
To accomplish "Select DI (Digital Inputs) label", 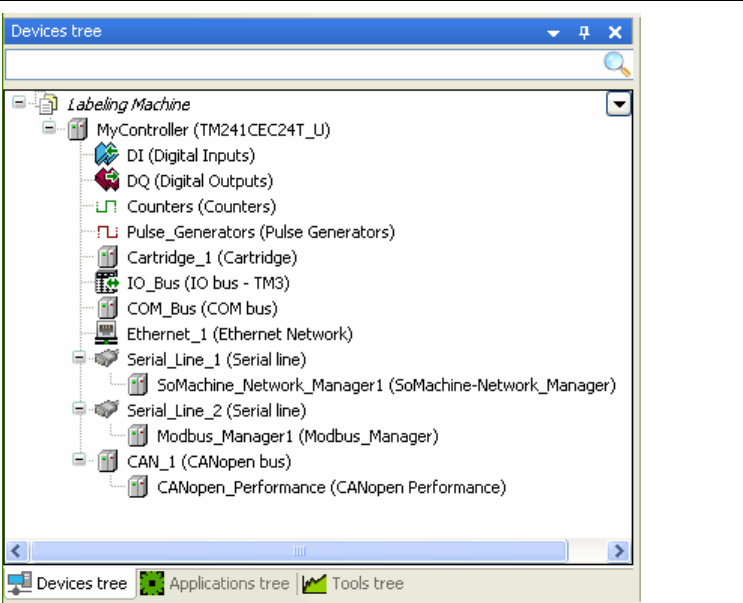I will click(x=191, y=155).
